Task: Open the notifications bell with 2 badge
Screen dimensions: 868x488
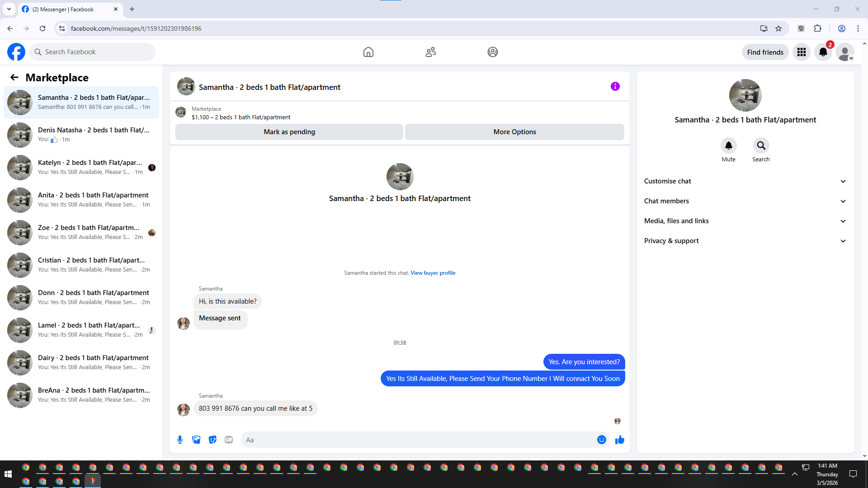Action: coord(823,52)
